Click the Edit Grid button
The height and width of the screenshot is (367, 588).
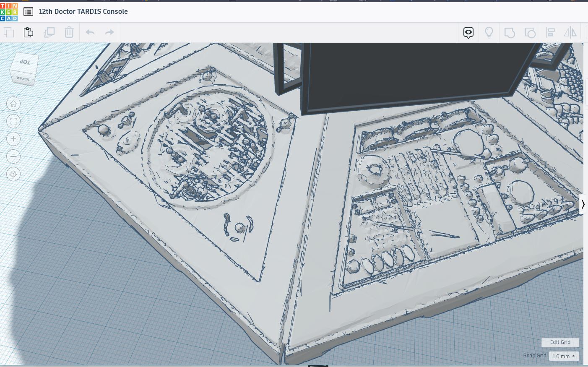tap(560, 342)
